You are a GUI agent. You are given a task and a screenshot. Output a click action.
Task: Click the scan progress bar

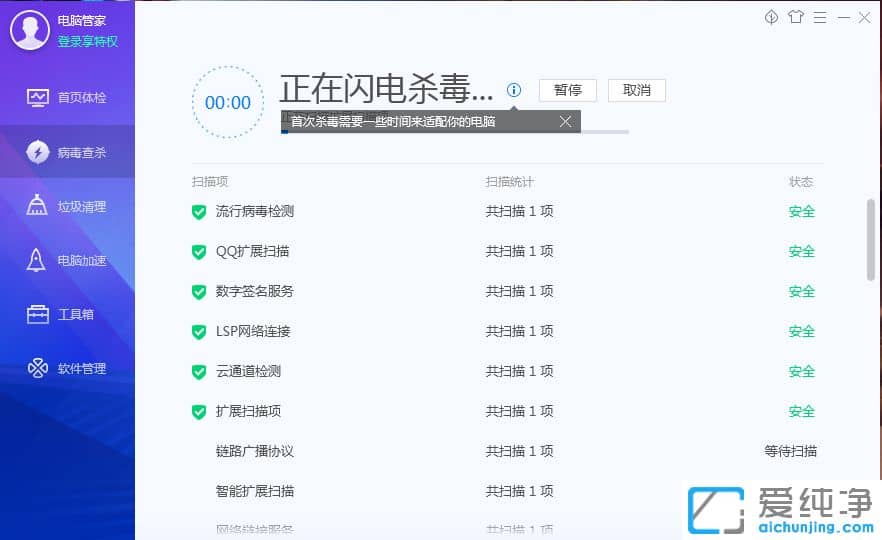[x=454, y=132]
